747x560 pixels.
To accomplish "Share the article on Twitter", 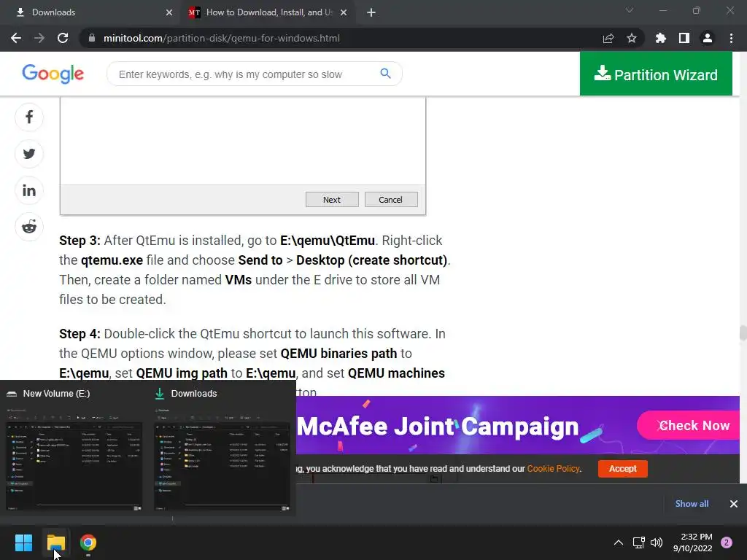I will click(29, 154).
